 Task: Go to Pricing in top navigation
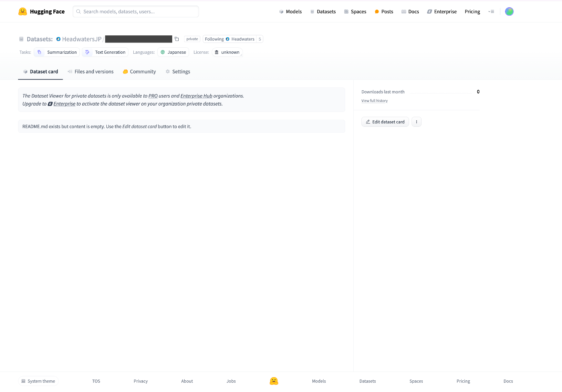(x=472, y=12)
